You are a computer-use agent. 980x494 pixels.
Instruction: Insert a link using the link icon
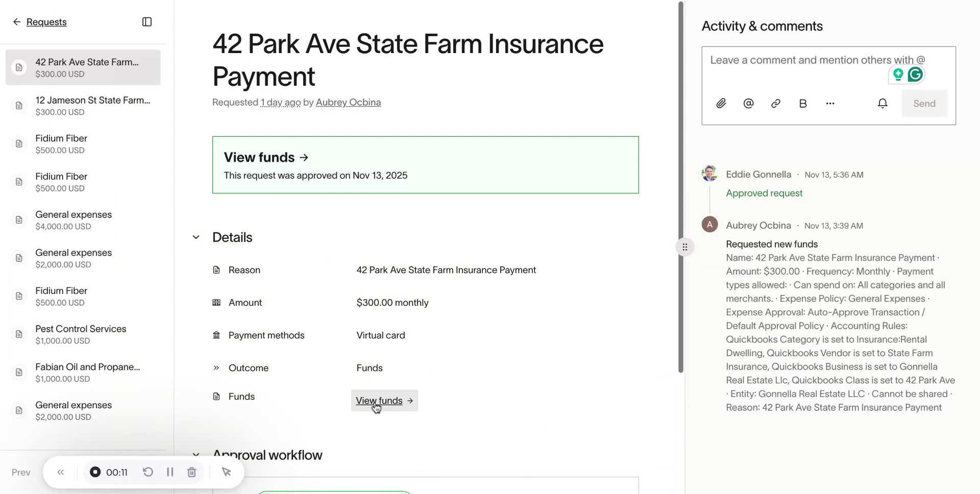point(775,104)
